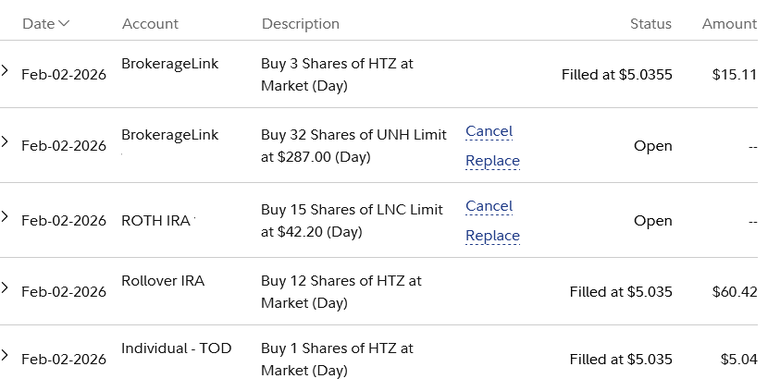
Task: Click the Description column header
Action: pos(300,23)
